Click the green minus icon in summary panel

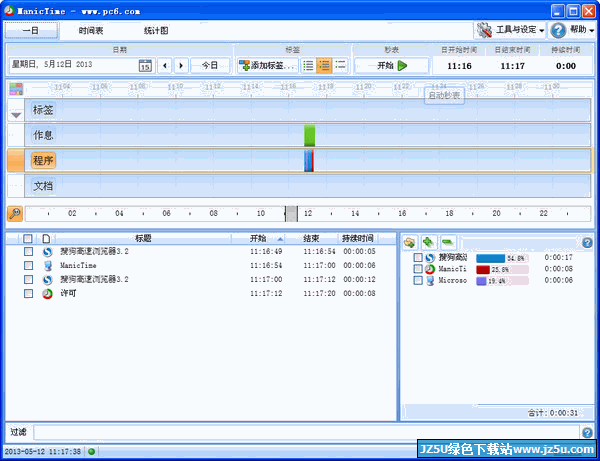pyautogui.click(x=447, y=242)
